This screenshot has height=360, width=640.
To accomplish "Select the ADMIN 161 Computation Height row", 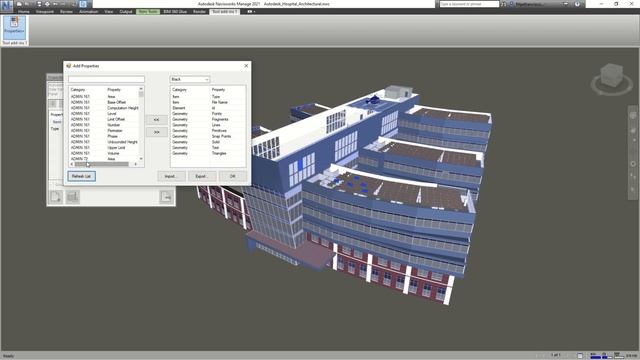I will pyautogui.click(x=104, y=108).
